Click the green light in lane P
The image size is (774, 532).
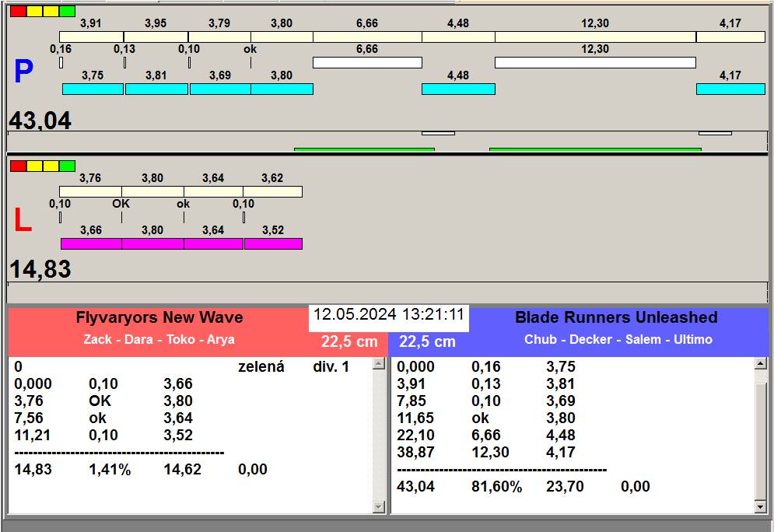point(68,11)
